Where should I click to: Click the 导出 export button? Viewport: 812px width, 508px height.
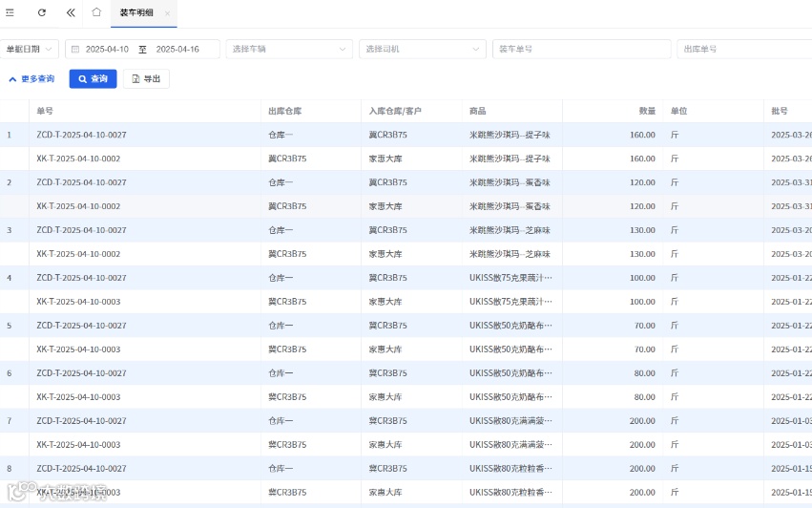(x=146, y=79)
